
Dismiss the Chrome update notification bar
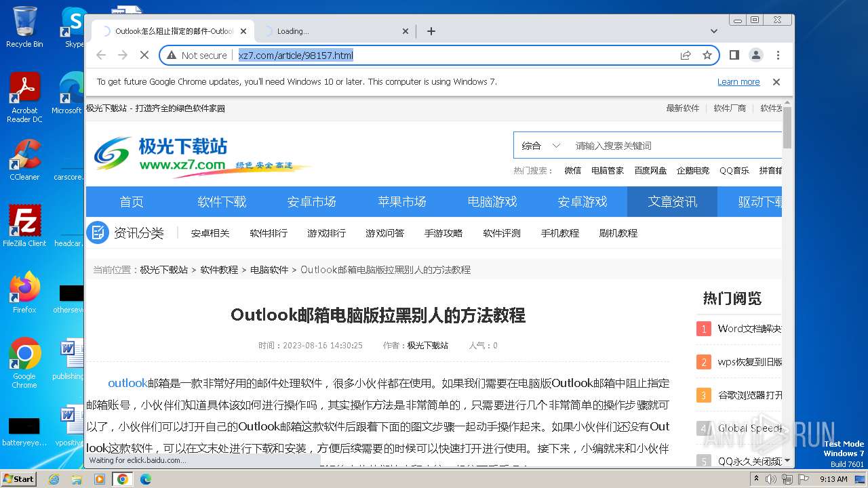click(x=776, y=82)
